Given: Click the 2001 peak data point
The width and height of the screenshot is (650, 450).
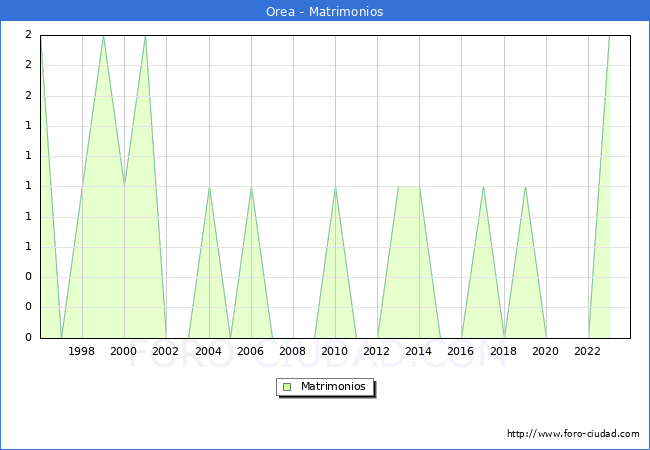Looking at the screenshot, I should pos(146,36).
